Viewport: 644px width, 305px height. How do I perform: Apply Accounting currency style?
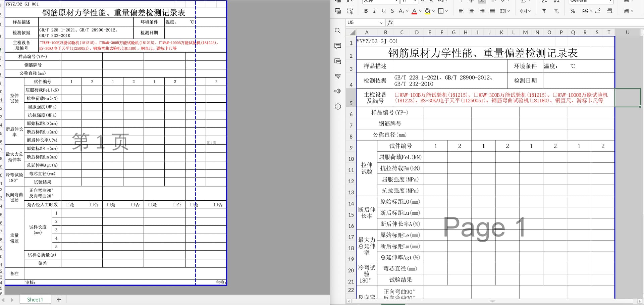[x=585, y=11]
